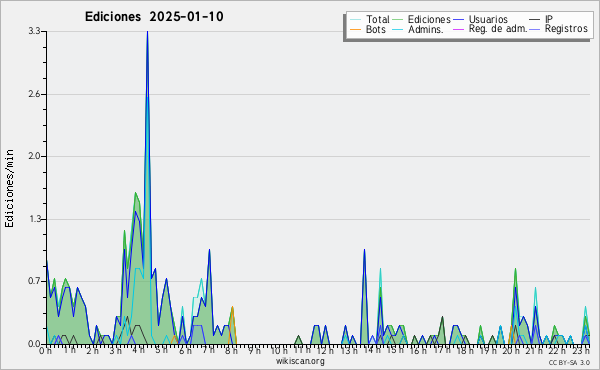The width and height of the screenshot is (600, 370).
Task: Click the 0.0 y-axis value
Action: click(34, 344)
